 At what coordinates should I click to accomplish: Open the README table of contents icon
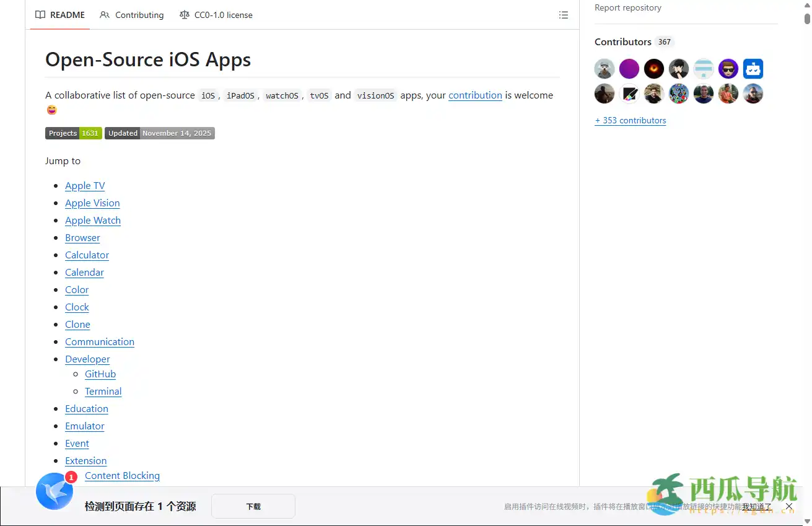click(563, 15)
